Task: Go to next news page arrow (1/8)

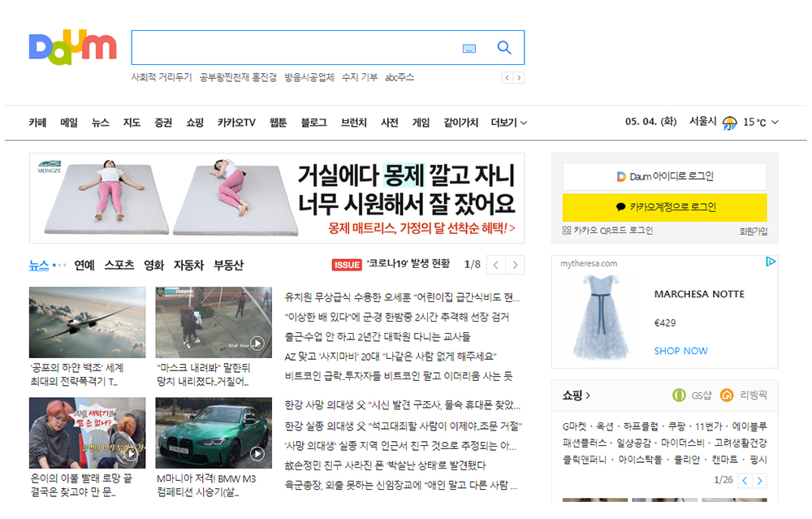Action: (515, 266)
